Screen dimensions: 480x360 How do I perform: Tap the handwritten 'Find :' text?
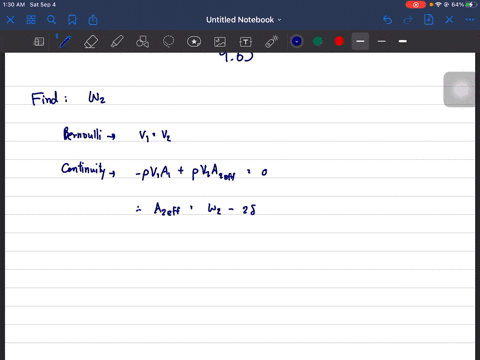[x=49, y=99]
